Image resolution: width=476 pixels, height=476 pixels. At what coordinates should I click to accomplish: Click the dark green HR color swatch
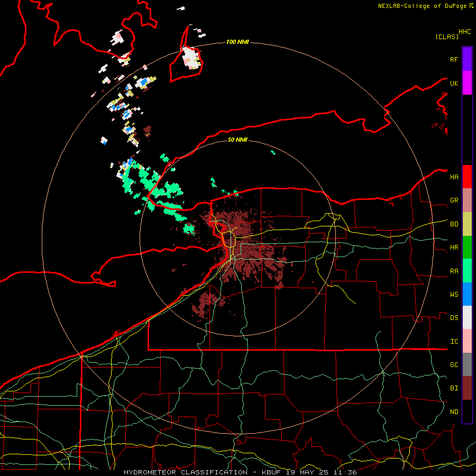[467, 248]
